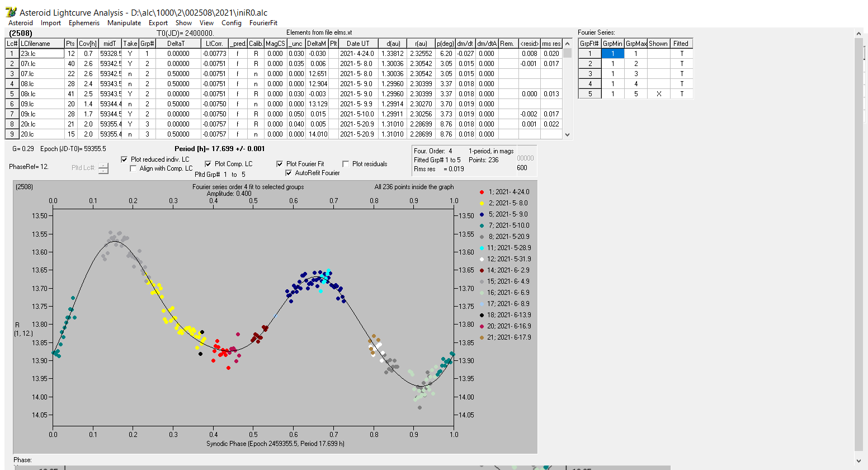Click lightcurve table scroll-down arrow

(x=568, y=134)
